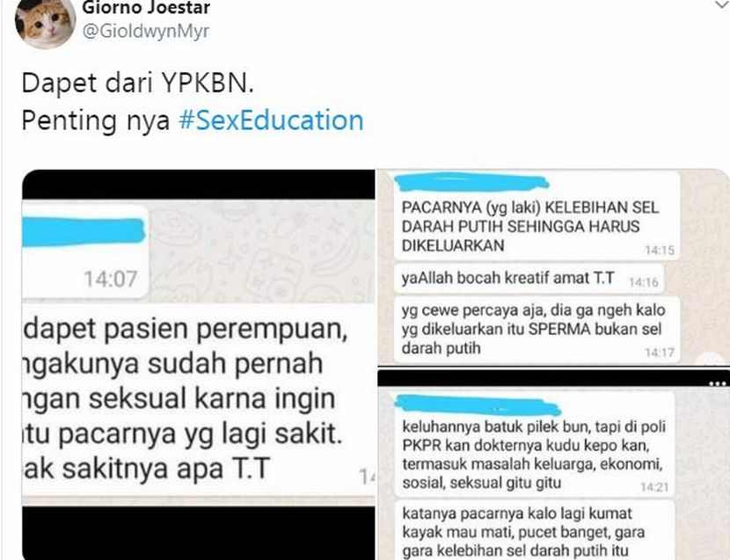
Task: Select the chat bubble timestamped 14:07
Action: click(85, 250)
